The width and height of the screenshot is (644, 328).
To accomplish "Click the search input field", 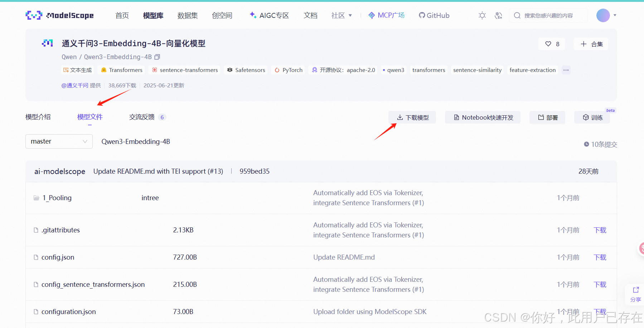I will coord(548,15).
